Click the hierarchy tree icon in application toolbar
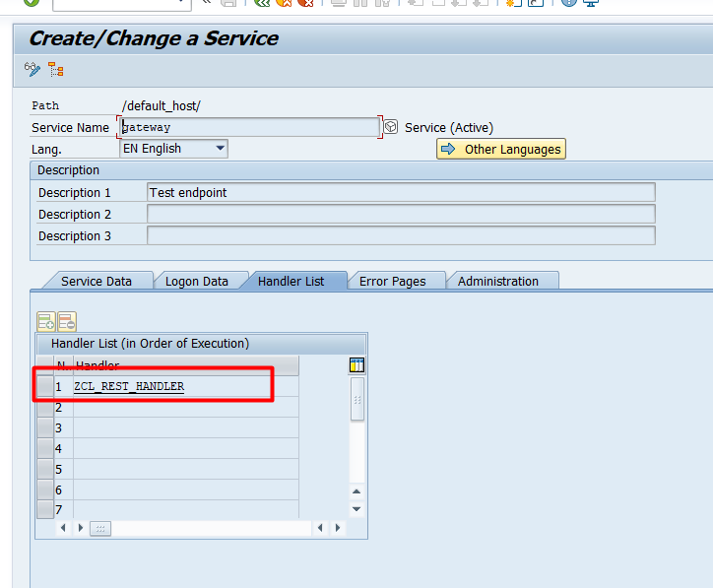The height and width of the screenshot is (588, 713). click(x=56, y=70)
